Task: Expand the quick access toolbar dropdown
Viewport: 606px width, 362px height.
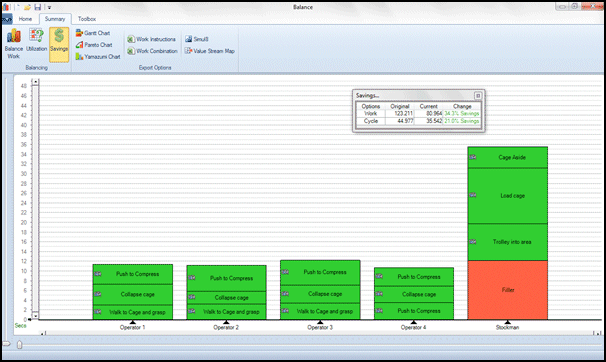Action: [x=49, y=7]
